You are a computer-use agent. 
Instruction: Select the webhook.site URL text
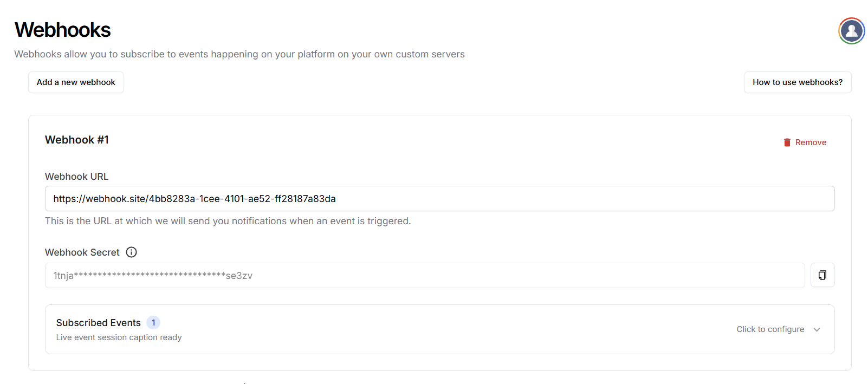194,198
